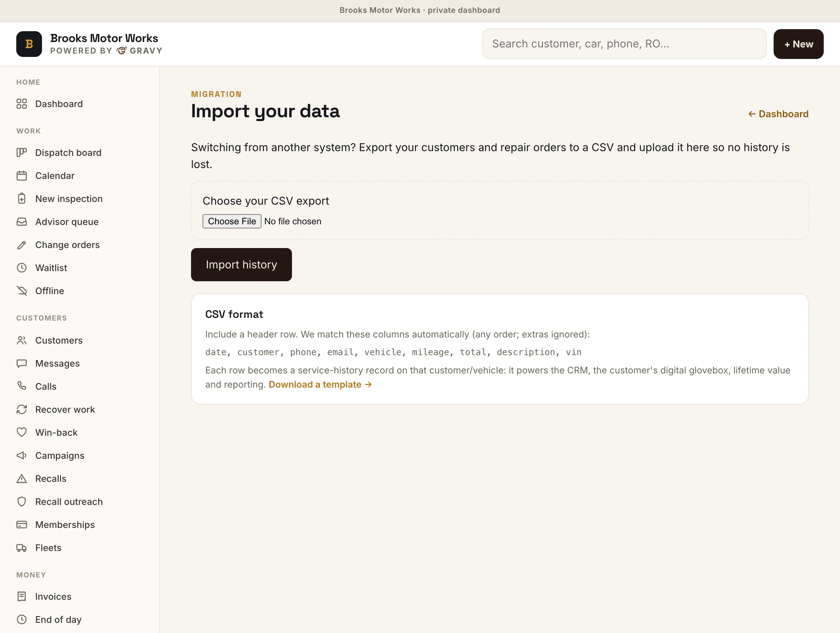
Task: Click the Choose your CSV export label
Action: 266,201
